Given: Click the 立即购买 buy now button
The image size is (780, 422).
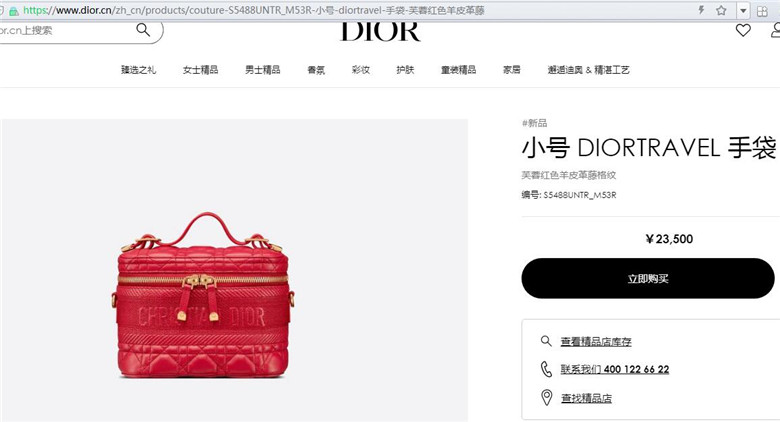Looking at the screenshot, I should (x=648, y=278).
